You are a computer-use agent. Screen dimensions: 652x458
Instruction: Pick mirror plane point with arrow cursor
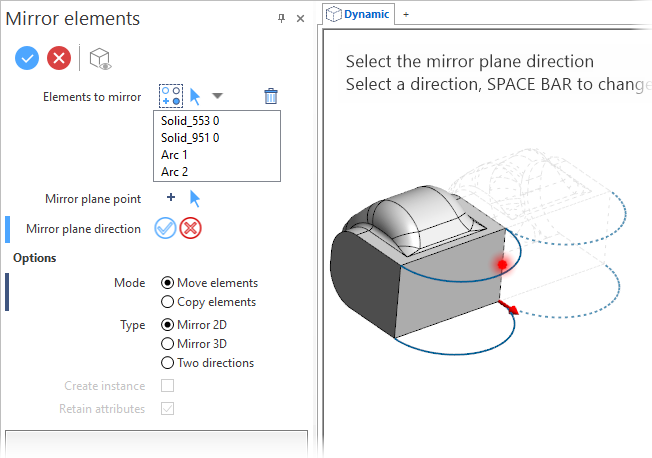[x=195, y=198]
